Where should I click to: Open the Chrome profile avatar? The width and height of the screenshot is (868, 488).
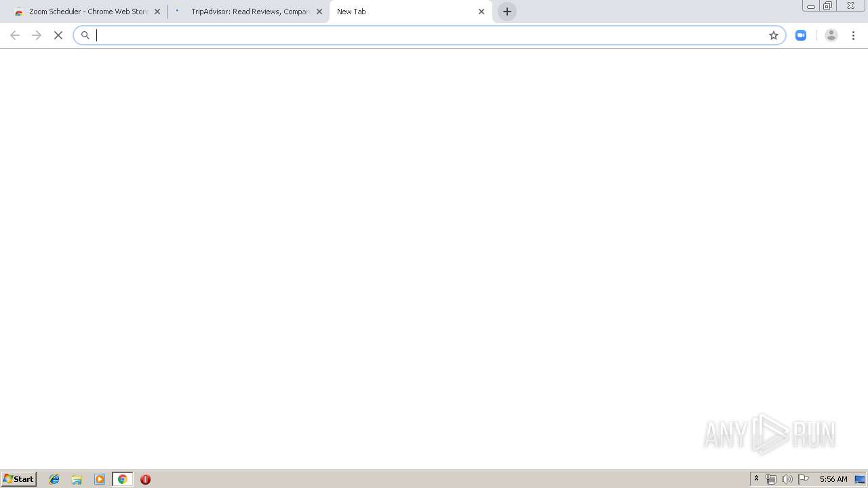[x=831, y=35]
